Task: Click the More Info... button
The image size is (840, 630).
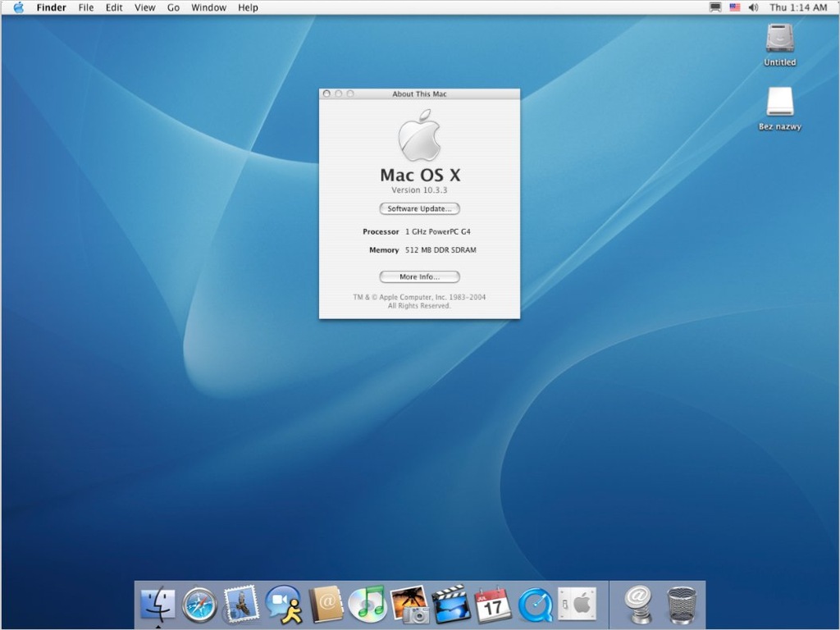Action: click(x=419, y=276)
